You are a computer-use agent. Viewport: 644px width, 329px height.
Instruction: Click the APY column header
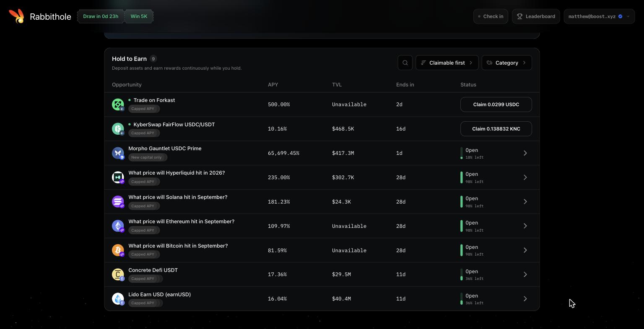tap(273, 85)
